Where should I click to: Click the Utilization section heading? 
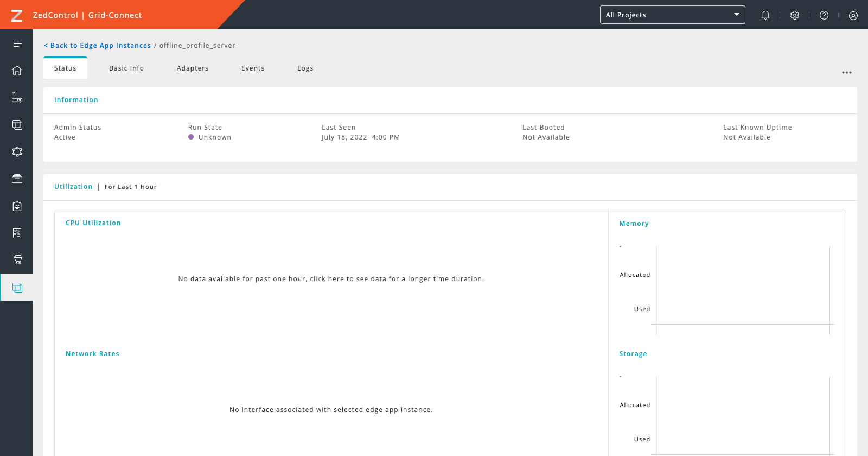(73, 187)
